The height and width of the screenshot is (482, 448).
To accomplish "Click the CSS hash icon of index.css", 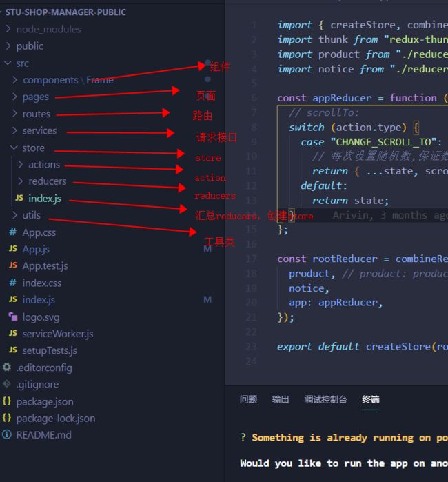I will tap(12, 283).
